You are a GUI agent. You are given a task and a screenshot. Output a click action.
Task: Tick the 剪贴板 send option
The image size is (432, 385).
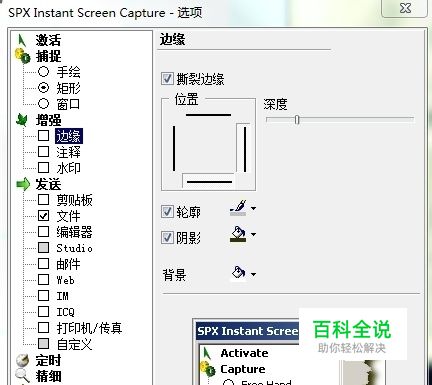(x=43, y=200)
